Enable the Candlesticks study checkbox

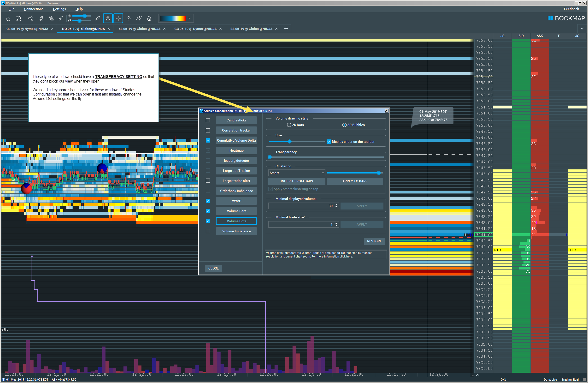(x=208, y=120)
